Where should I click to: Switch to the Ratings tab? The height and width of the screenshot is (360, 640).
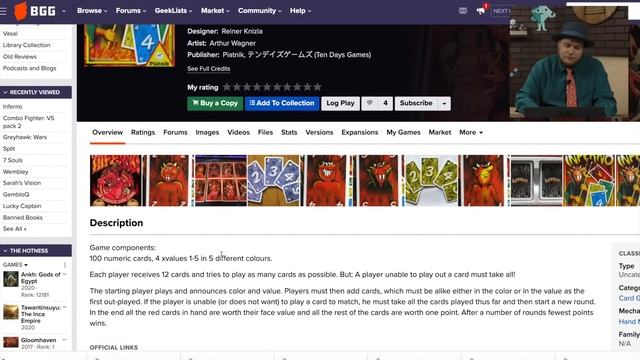click(143, 133)
